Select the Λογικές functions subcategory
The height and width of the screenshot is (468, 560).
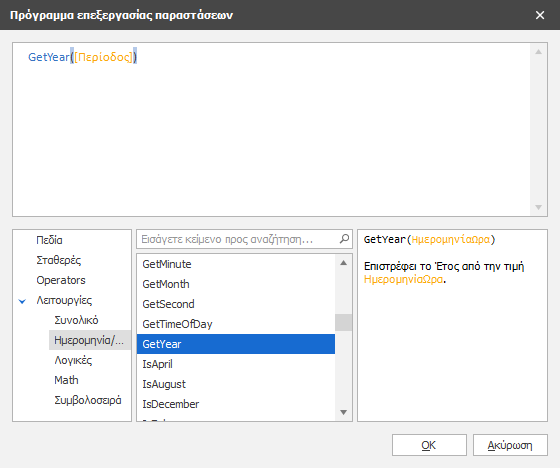(73, 360)
